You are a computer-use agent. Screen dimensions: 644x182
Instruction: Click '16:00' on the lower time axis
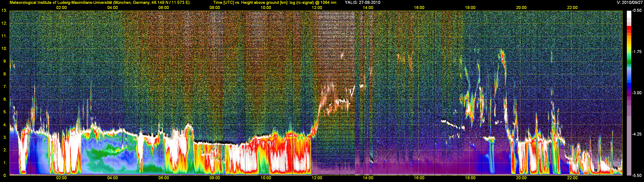(x=419, y=178)
